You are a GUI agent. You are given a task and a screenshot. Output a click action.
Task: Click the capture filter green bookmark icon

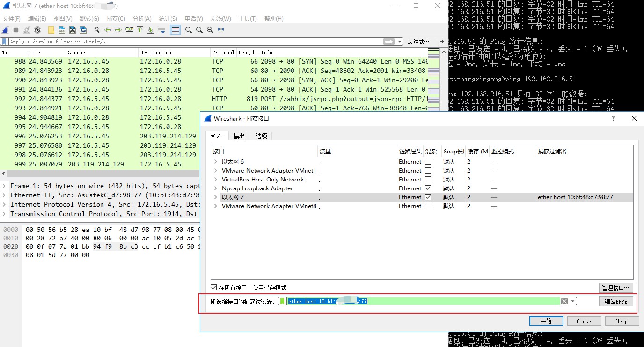point(282,302)
